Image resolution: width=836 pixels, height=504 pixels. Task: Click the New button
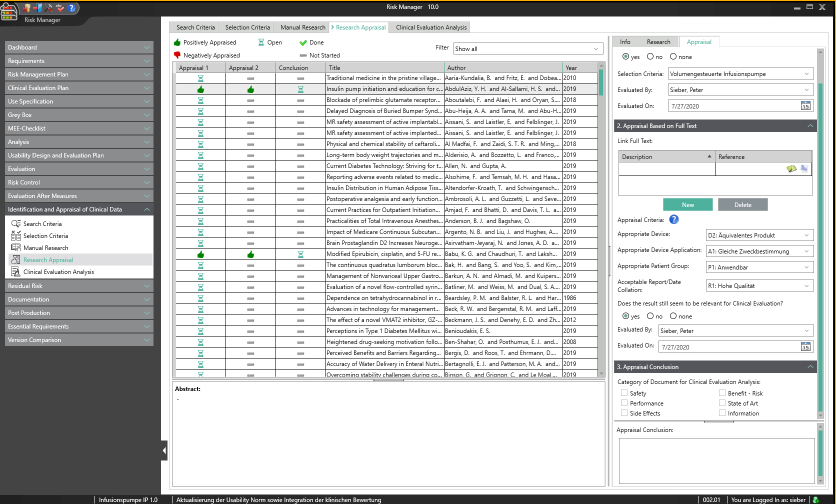pyautogui.click(x=687, y=204)
